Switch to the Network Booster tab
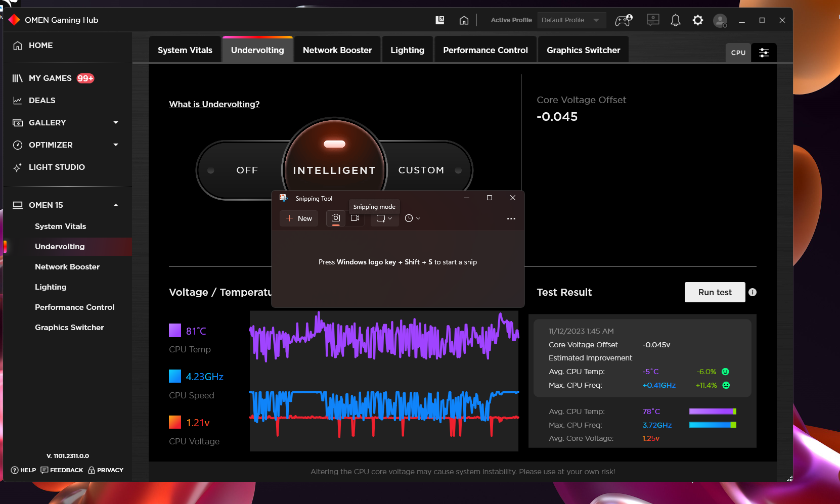840x504 pixels. point(337,50)
